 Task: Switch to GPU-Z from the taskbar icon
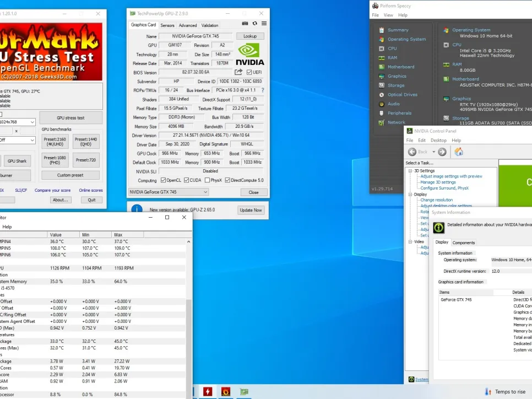(x=244, y=391)
